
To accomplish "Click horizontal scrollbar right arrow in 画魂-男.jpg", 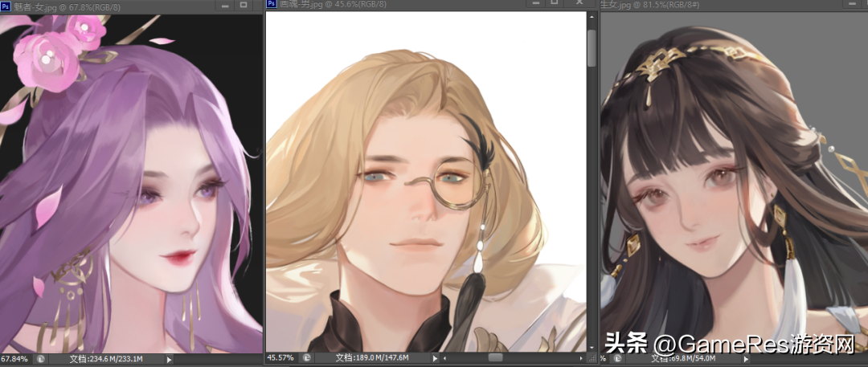I will click(583, 358).
